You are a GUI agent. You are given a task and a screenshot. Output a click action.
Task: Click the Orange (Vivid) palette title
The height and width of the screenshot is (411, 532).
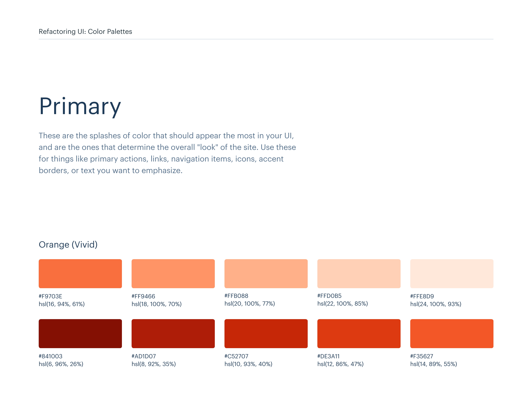click(x=68, y=245)
